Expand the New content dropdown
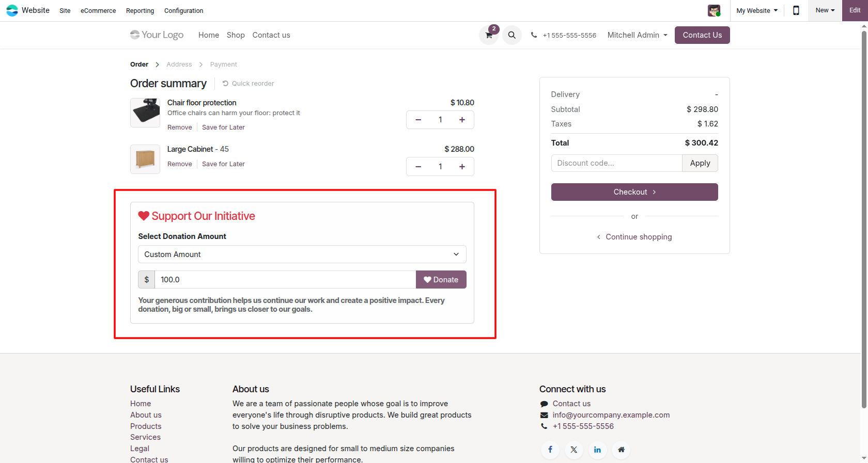The image size is (868, 463). tap(825, 10)
